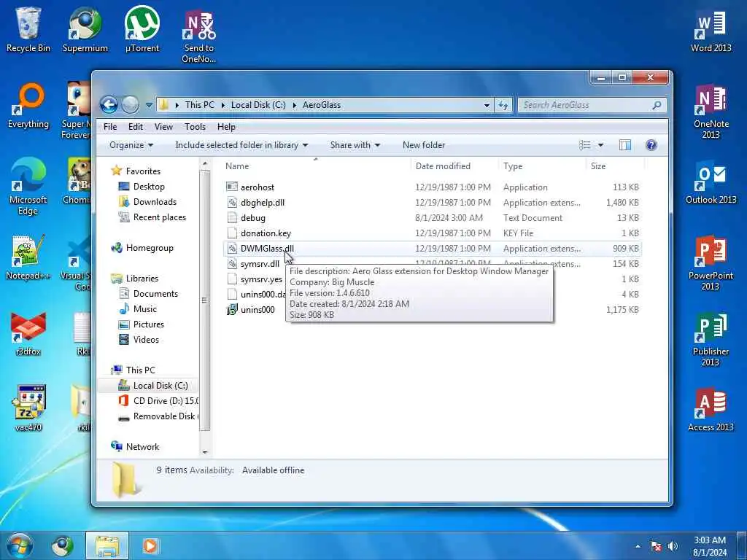Open Supermium from the taskbar

point(63,546)
